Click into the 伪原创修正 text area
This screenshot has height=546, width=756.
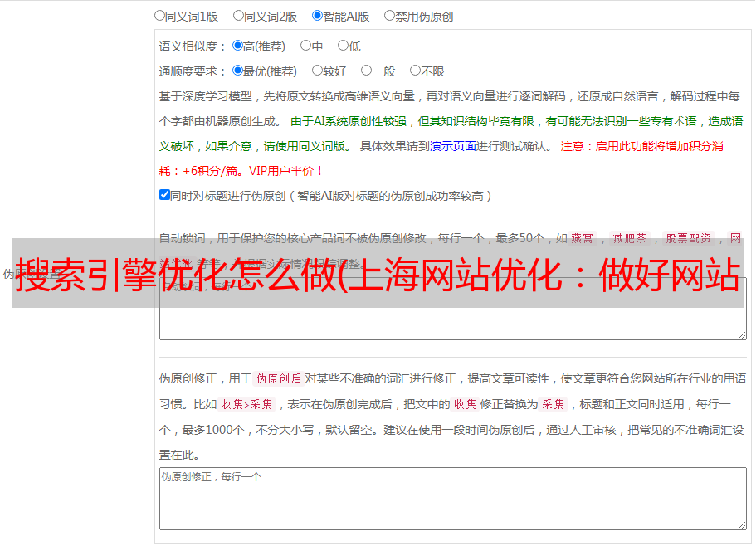pyautogui.click(x=453, y=499)
